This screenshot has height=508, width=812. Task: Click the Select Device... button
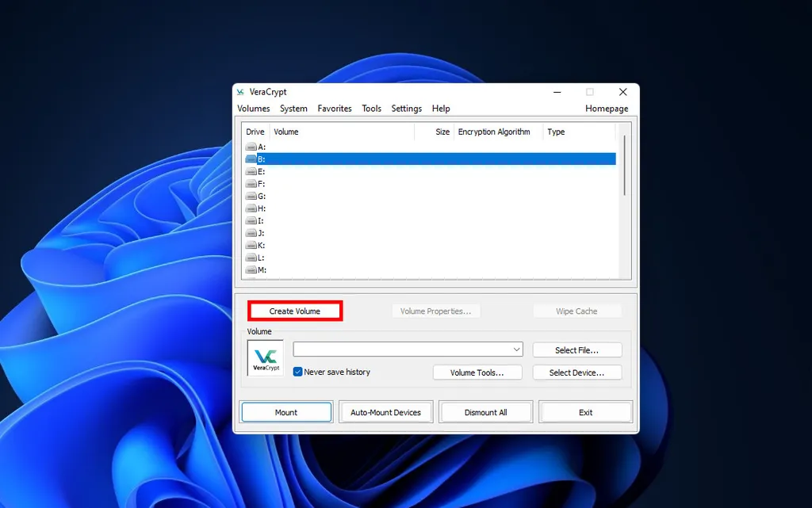577,372
